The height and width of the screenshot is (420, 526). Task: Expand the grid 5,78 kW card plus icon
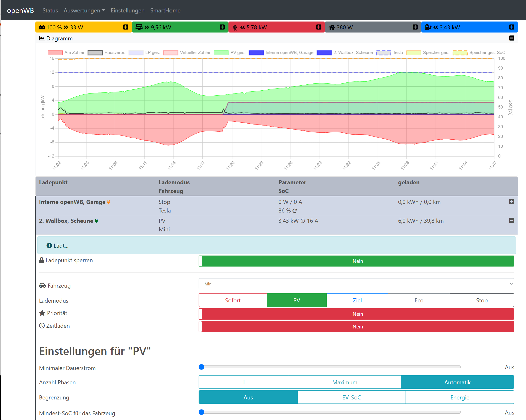click(x=318, y=27)
